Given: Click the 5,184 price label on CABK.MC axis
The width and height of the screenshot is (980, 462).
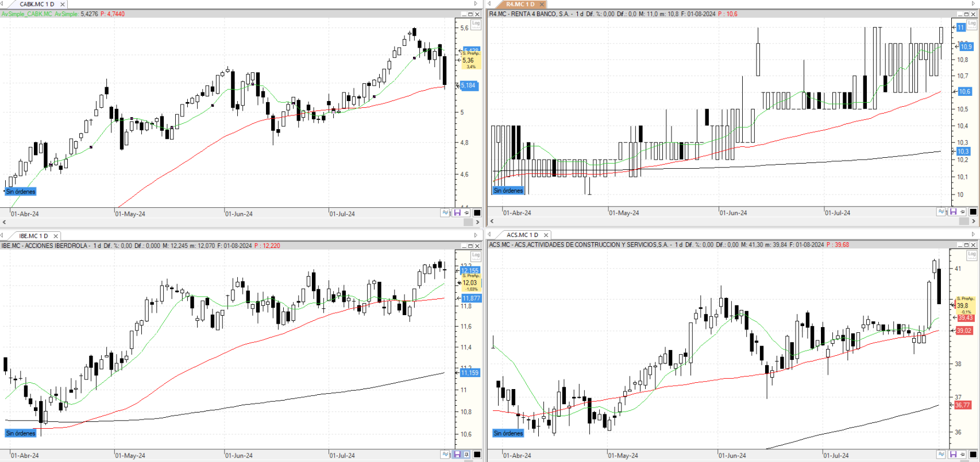Looking at the screenshot, I should [x=469, y=86].
